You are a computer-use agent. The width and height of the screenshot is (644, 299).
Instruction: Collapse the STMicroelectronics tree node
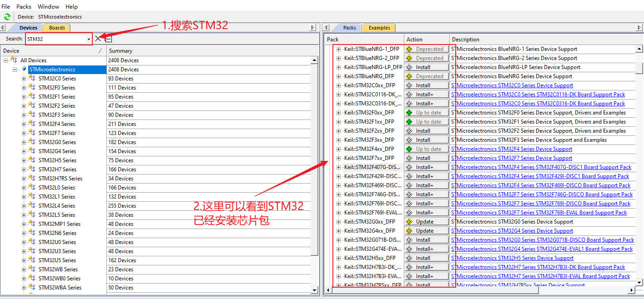(x=15, y=70)
